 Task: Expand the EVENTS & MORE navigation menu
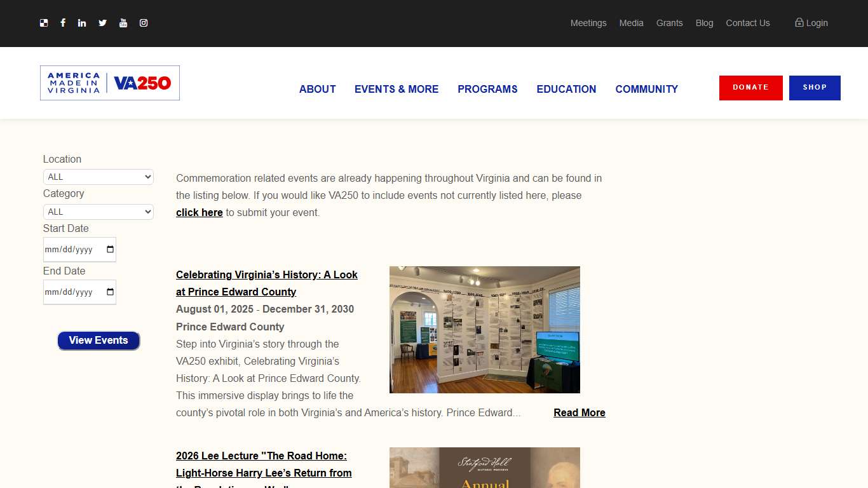[x=397, y=89]
